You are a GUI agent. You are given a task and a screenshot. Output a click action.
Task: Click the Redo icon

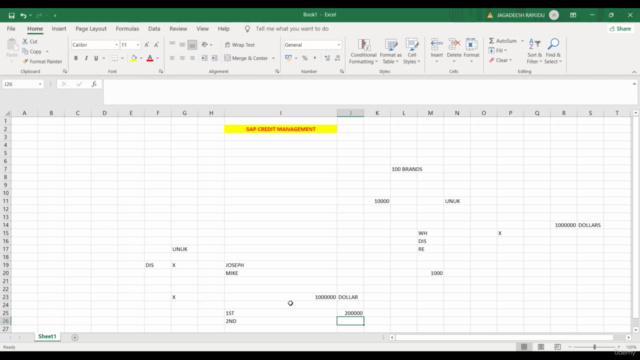[39, 16]
